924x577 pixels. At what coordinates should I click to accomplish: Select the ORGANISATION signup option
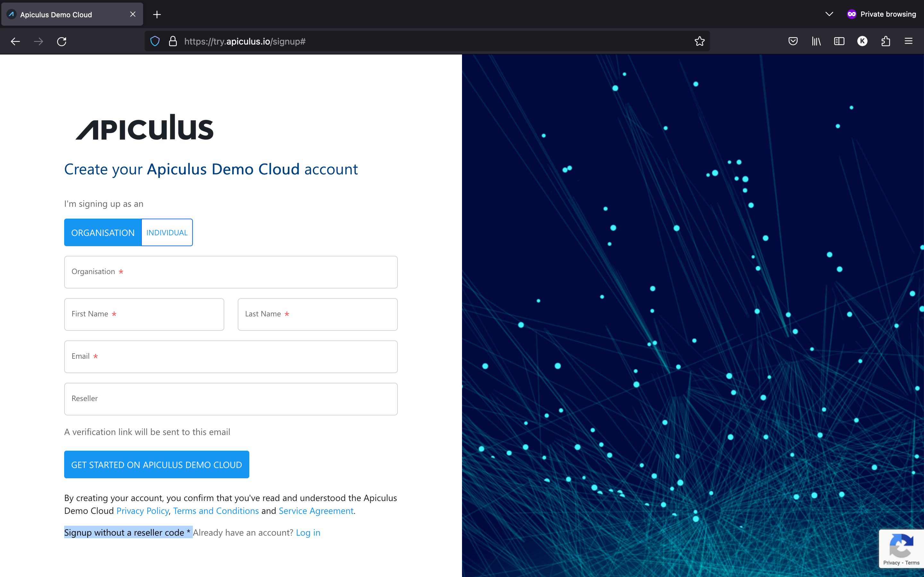pyautogui.click(x=103, y=232)
